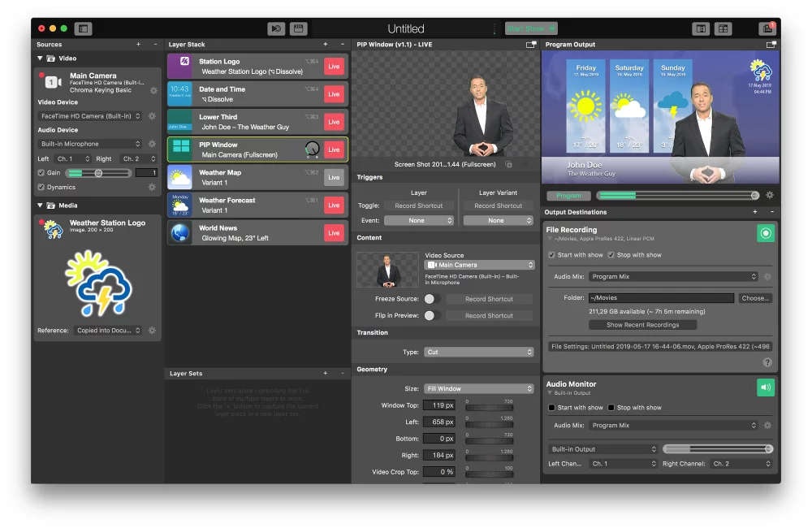Click the Gain slider in Sources
This screenshot has height=528, width=812.
98,173
